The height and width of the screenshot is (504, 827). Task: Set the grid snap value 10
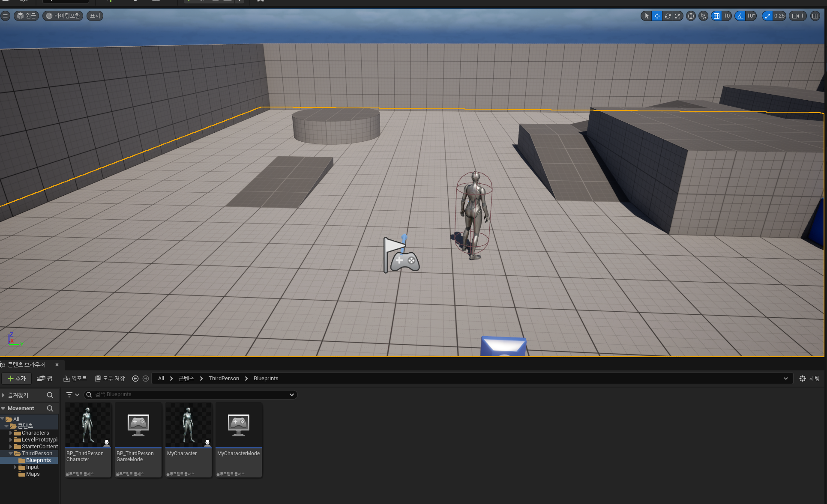coord(727,16)
